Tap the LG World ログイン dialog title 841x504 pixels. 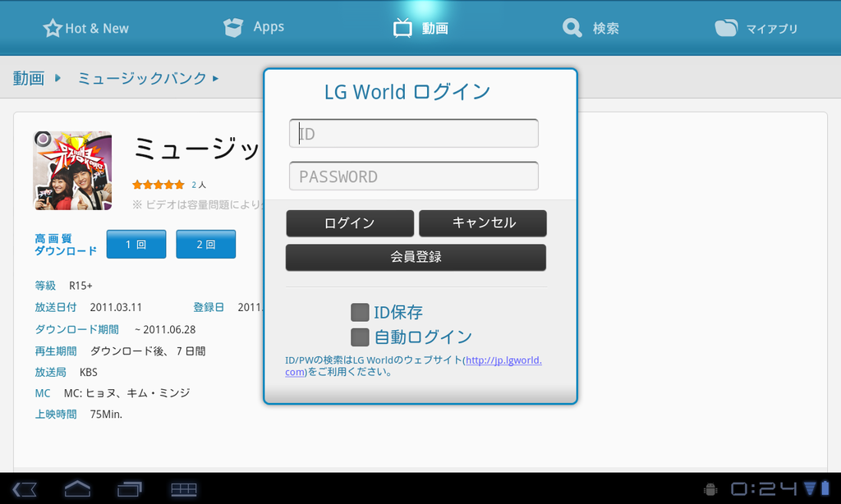click(x=407, y=92)
